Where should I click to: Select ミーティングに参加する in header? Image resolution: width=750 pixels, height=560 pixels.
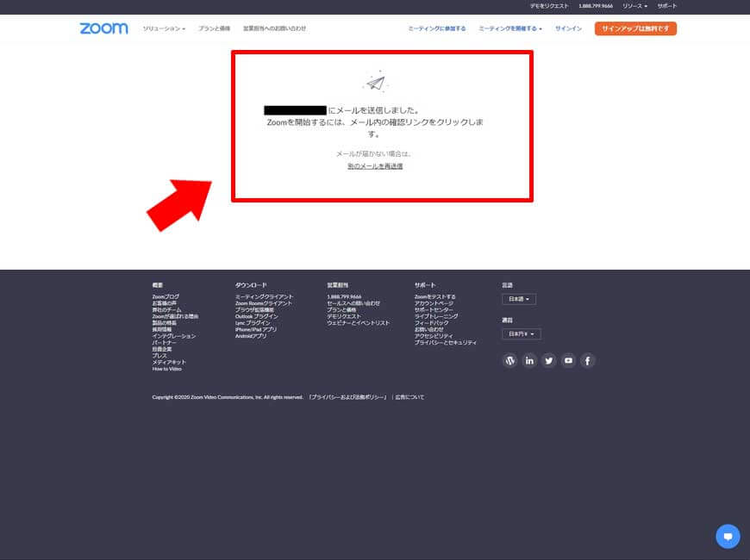tap(437, 28)
